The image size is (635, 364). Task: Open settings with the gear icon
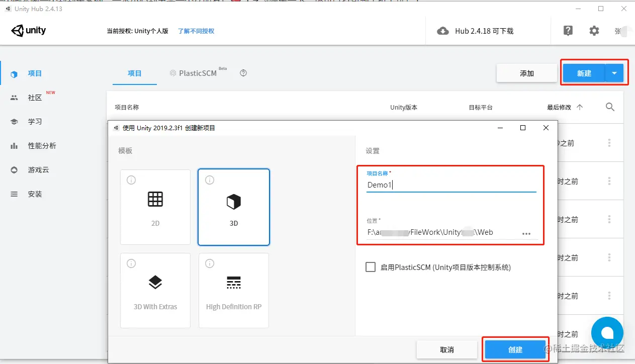click(x=594, y=31)
